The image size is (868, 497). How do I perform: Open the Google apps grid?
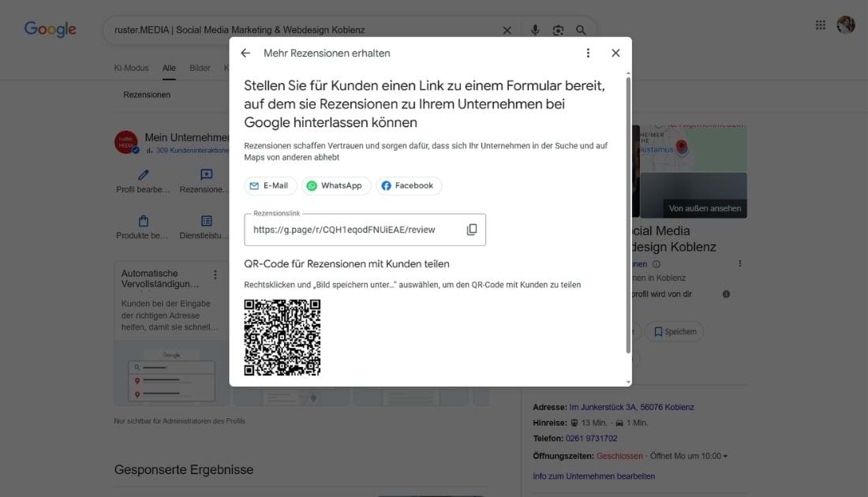coord(821,25)
